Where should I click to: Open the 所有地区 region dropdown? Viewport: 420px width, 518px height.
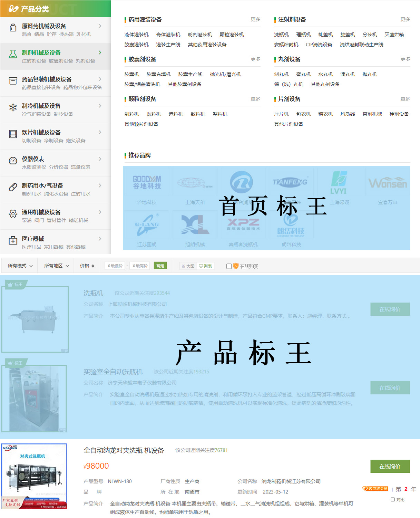pos(56,266)
